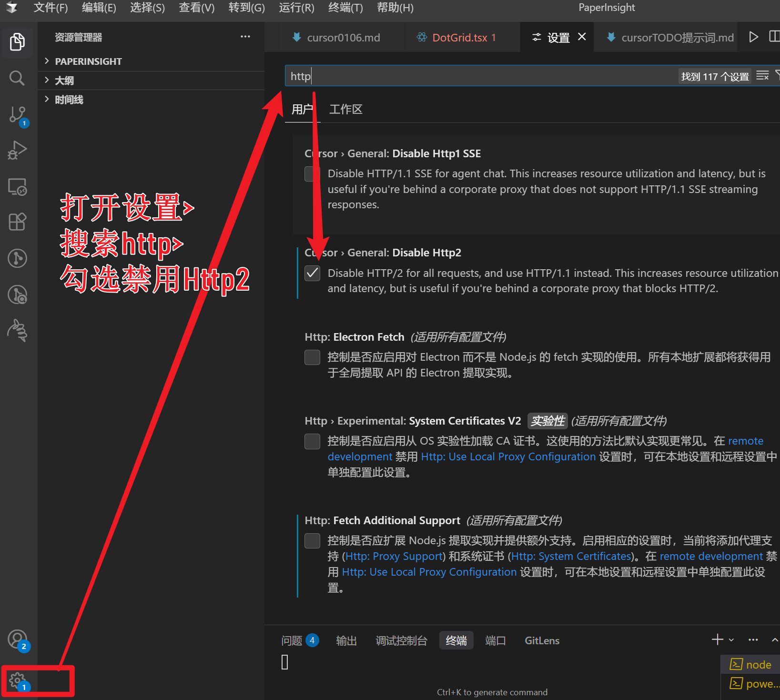The width and height of the screenshot is (780, 700).
Task: Run the active file with the play icon
Action: [x=754, y=37]
